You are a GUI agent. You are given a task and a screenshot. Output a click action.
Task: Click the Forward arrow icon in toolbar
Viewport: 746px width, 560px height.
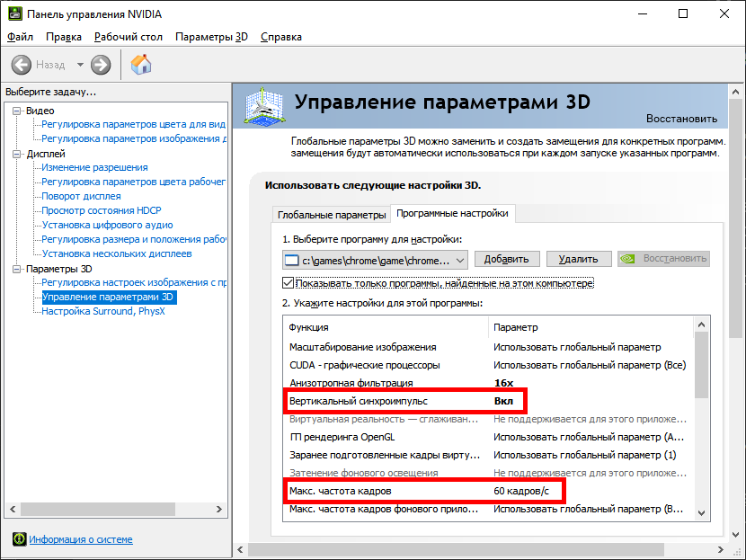click(101, 65)
